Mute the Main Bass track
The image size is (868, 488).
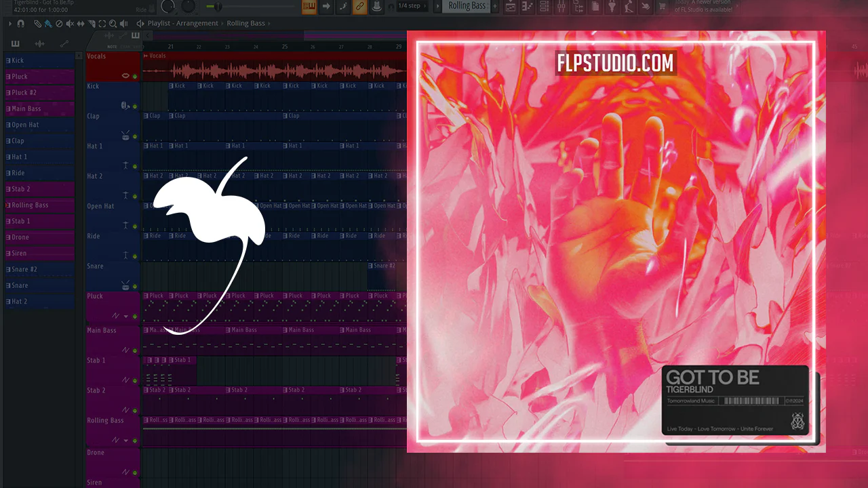coord(135,350)
